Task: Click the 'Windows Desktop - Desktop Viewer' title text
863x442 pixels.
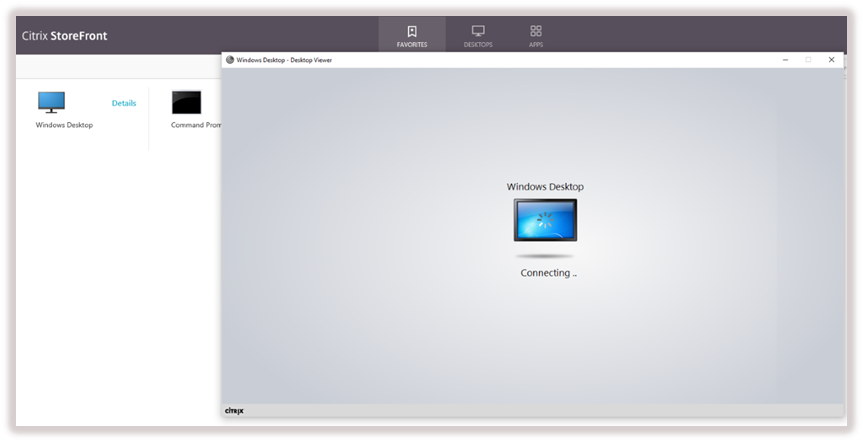Action: click(284, 60)
